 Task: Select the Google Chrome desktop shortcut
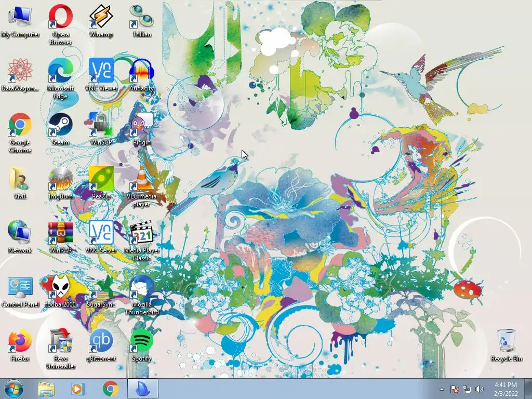click(x=20, y=132)
